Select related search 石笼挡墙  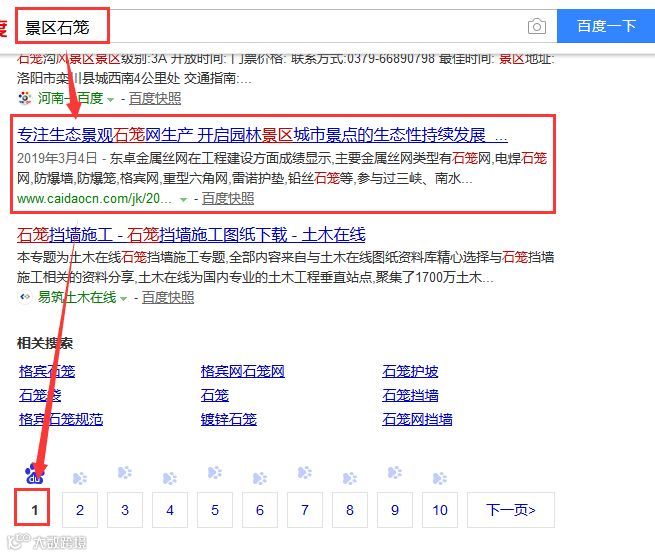tap(410, 395)
